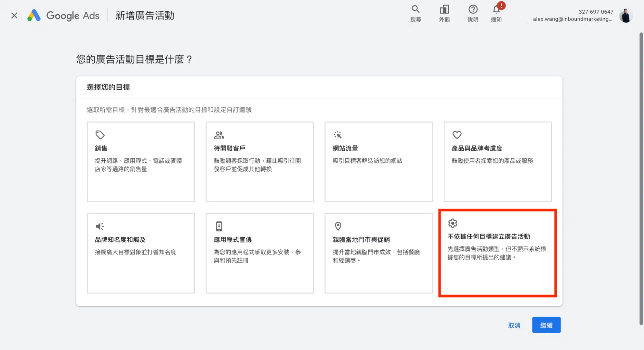The width and height of the screenshot is (644, 350).
Task: Click the page vertical scrollbar
Action: [x=641, y=178]
